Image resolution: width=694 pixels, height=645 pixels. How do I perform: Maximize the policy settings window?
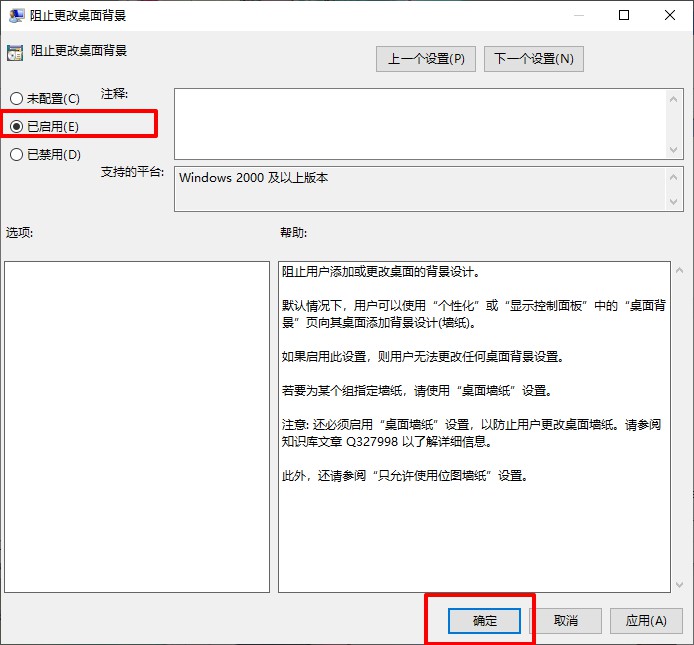[x=624, y=16]
